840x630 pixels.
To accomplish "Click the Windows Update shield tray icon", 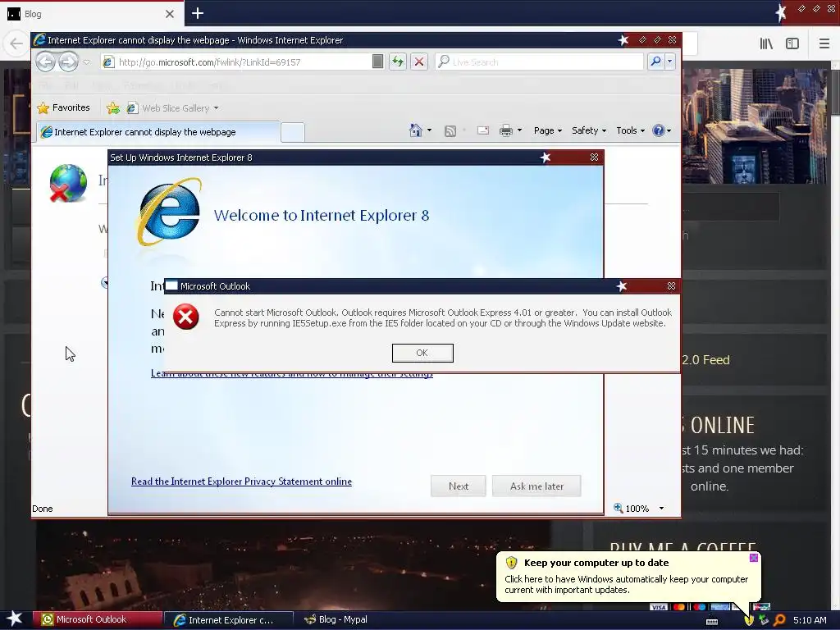I will 748,620.
